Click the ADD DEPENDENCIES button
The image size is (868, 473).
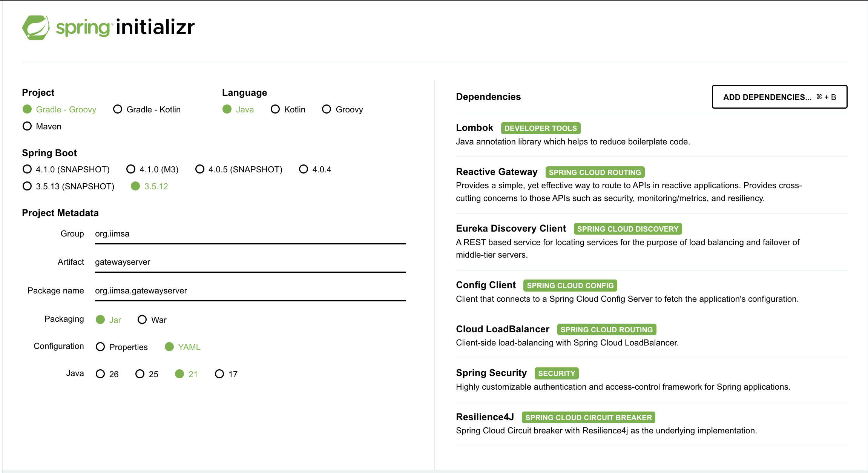[x=779, y=97]
